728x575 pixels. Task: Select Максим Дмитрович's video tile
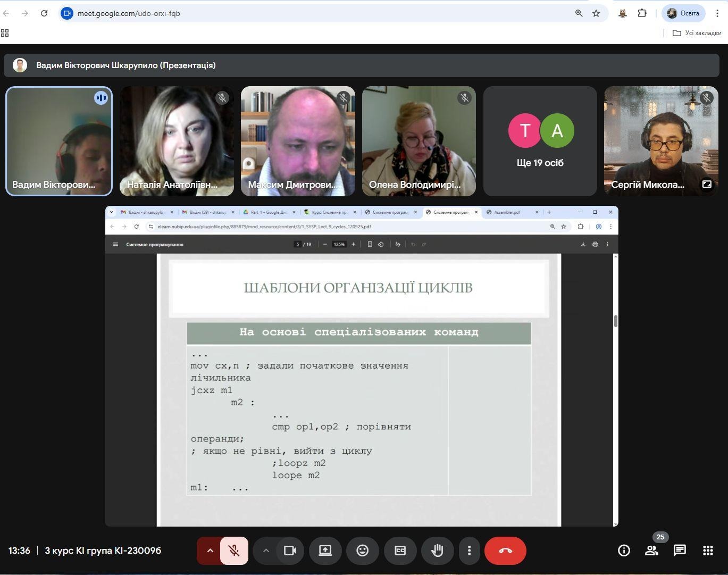point(298,141)
